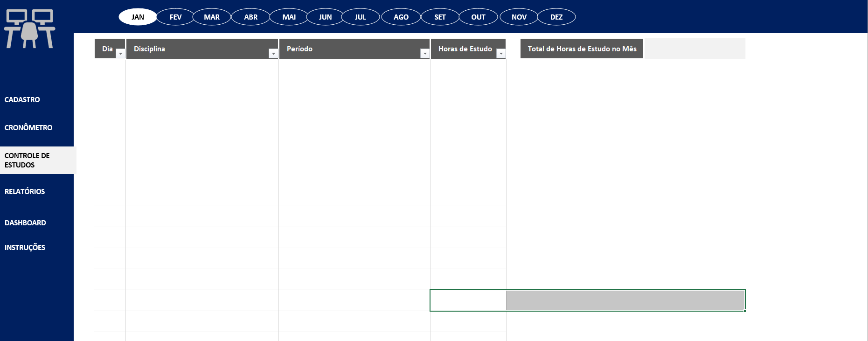Viewport: 868px width, 341px height.
Task: Click the study desk logo icon
Action: pyautogui.click(x=29, y=28)
